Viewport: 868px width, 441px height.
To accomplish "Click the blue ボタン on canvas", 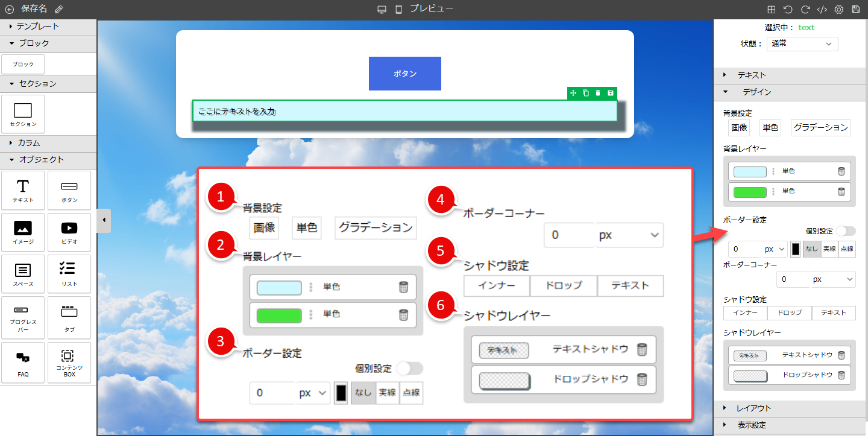I will click(x=404, y=74).
